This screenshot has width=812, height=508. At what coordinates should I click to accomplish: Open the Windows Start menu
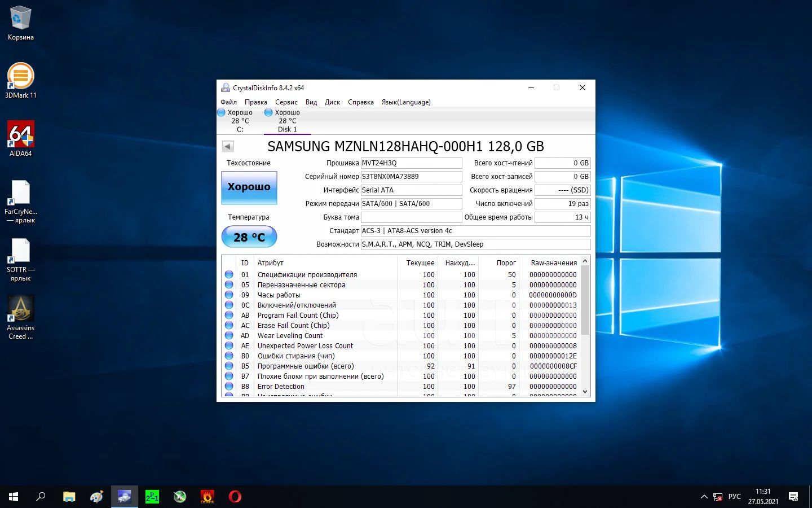14,497
